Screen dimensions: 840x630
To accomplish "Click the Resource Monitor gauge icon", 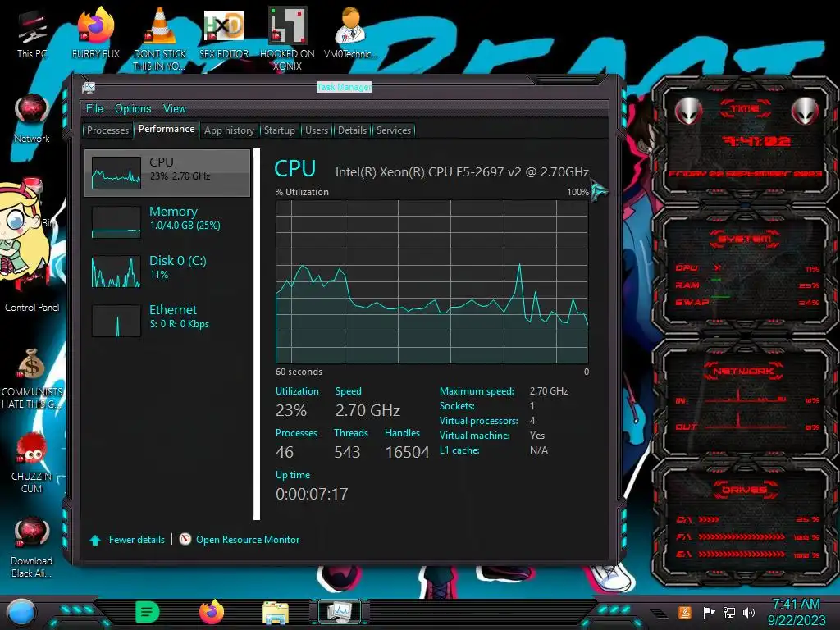I will [x=185, y=539].
